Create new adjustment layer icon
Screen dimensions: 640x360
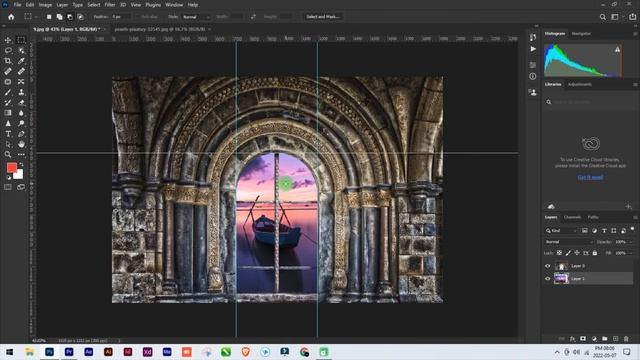point(594,339)
